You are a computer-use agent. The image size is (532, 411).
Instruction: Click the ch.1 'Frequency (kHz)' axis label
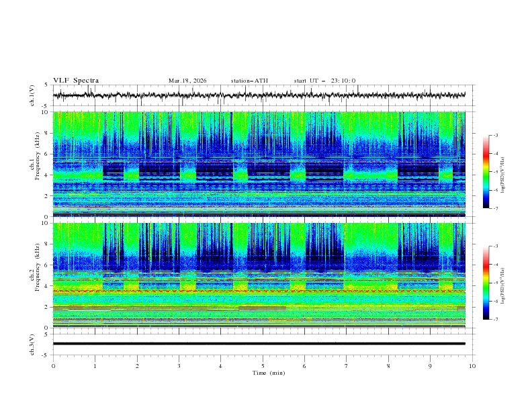[x=37, y=156]
